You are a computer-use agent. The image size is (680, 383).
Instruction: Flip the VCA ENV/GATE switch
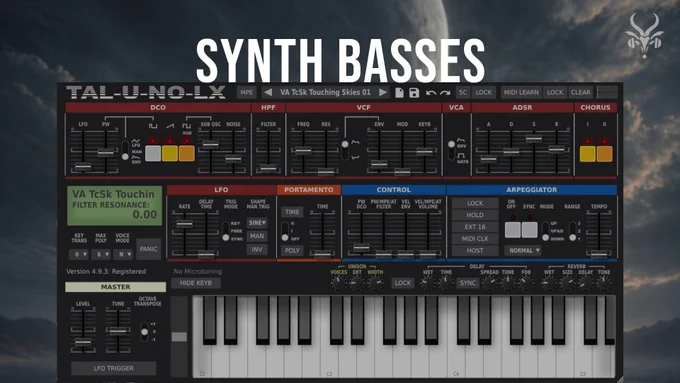(x=451, y=150)
